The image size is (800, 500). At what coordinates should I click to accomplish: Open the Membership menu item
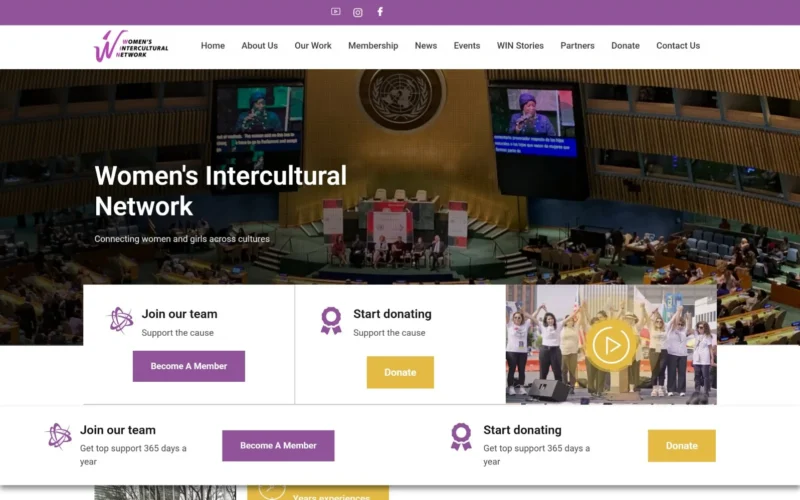click(373, 45)
